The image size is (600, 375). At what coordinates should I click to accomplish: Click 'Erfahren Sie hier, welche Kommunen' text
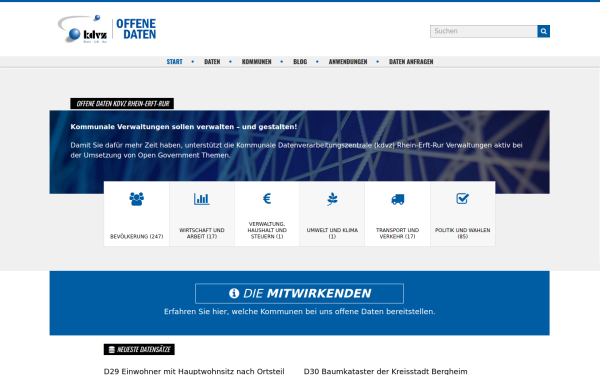(x=300, y=311)
